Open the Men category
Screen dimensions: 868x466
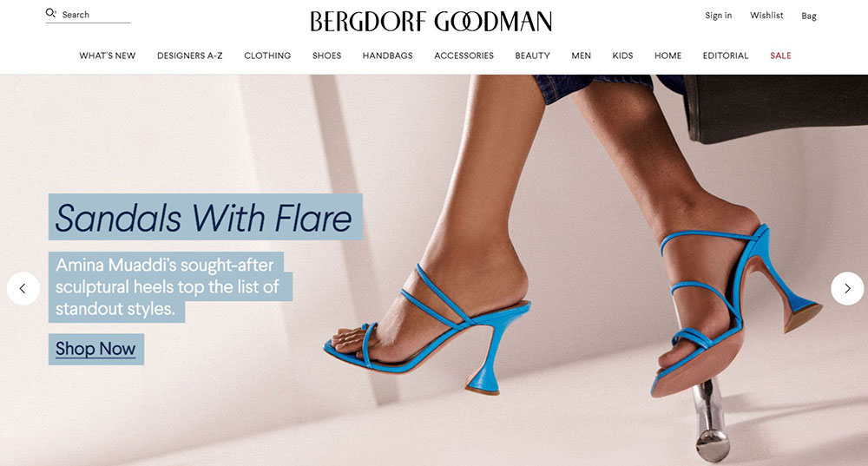point(582,56)
